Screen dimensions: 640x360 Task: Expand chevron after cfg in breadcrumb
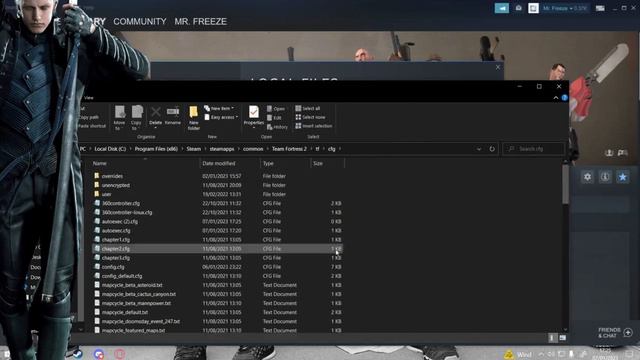click(x=340, y=149)
